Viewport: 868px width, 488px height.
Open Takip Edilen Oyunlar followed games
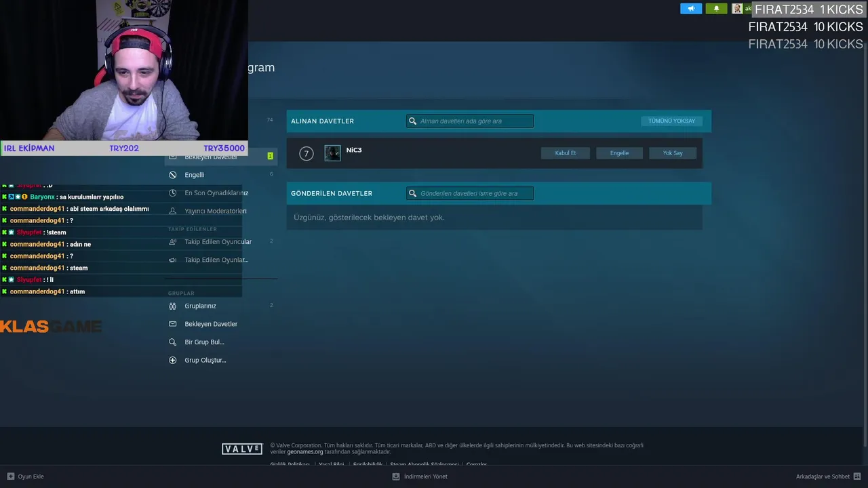point(216,260)
